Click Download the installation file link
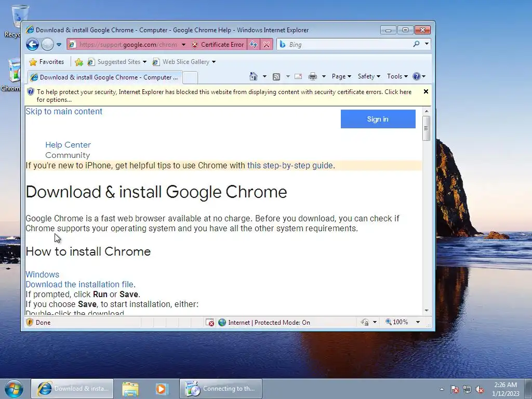This screenshot has width=532, height=399. coord(79,284)
